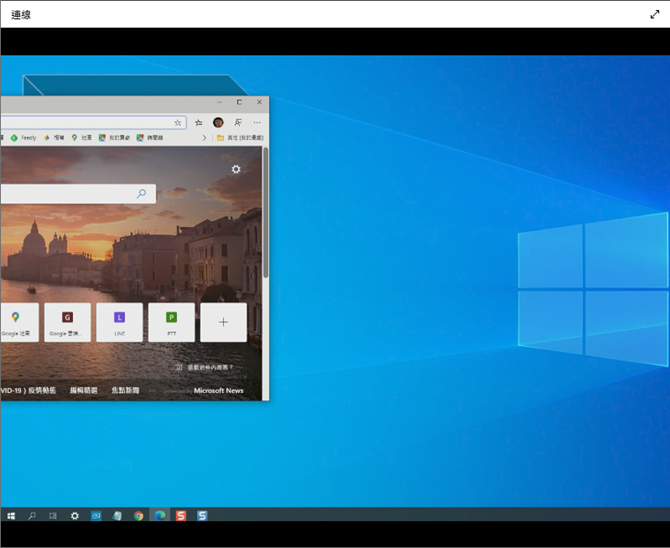Add a new quick link tile
This screenshot has width=670, height=548.
click(x=223, y=322)
